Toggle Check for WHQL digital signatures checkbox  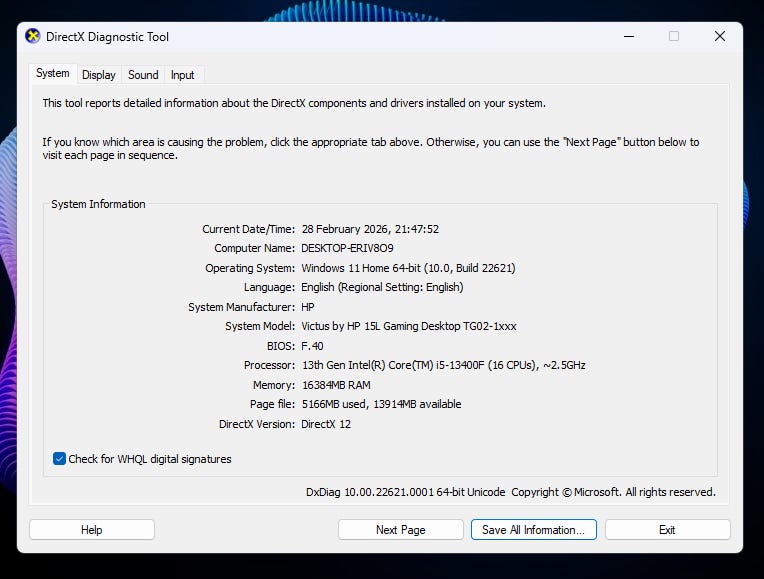(59, 459)
